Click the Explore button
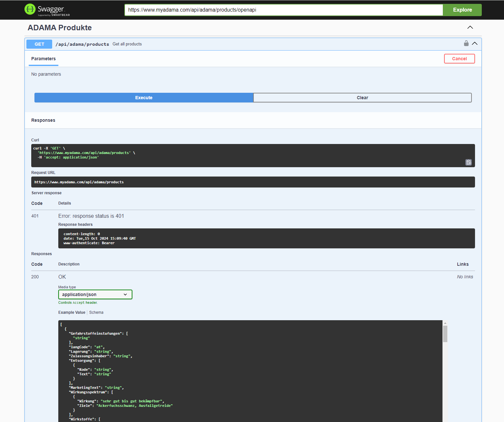The width and height of the screenshot is (504, 422). tap(462, 10)
